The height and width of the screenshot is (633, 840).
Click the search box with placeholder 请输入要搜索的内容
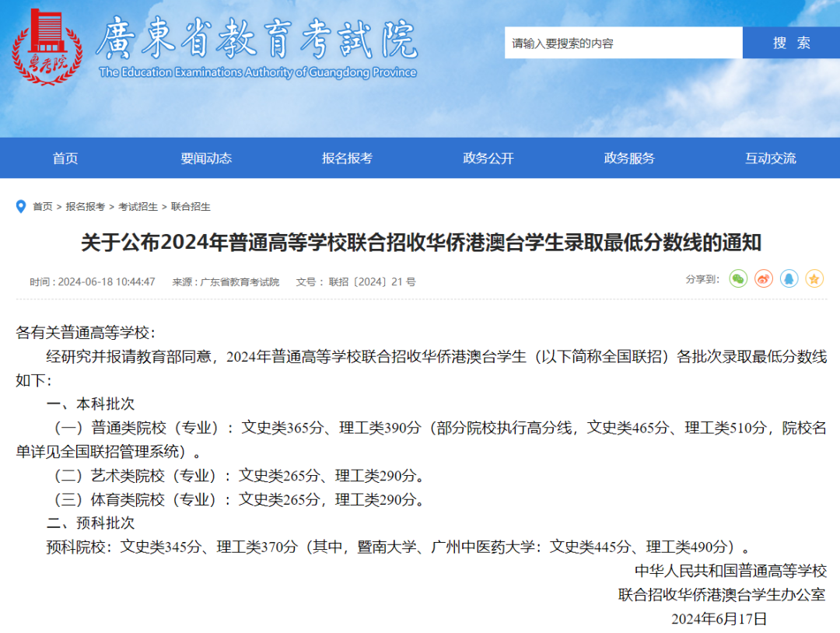623,43
